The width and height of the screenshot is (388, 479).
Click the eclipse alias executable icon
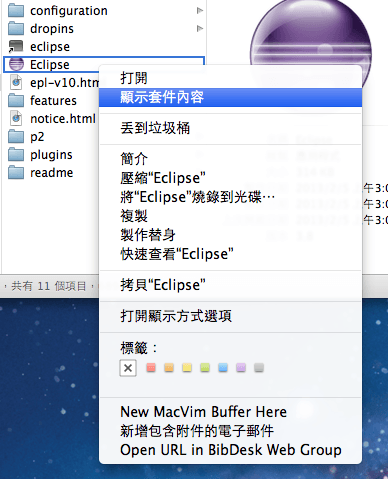(16, 46)
